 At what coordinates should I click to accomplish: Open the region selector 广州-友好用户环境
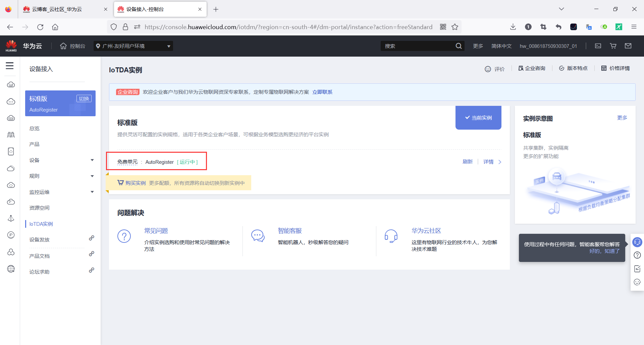pos(133,46)
